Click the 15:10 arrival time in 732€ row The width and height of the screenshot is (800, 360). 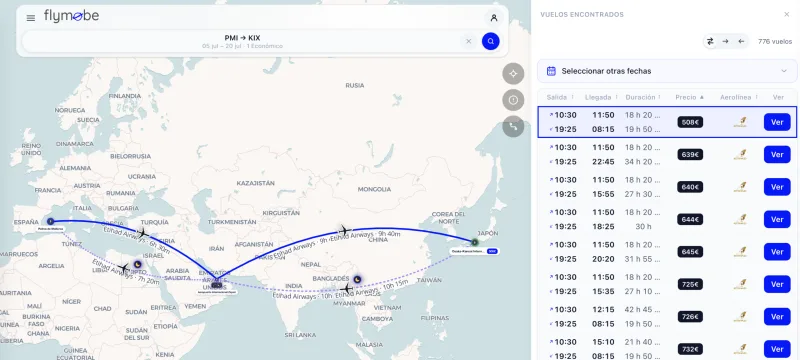click(603, 342)
